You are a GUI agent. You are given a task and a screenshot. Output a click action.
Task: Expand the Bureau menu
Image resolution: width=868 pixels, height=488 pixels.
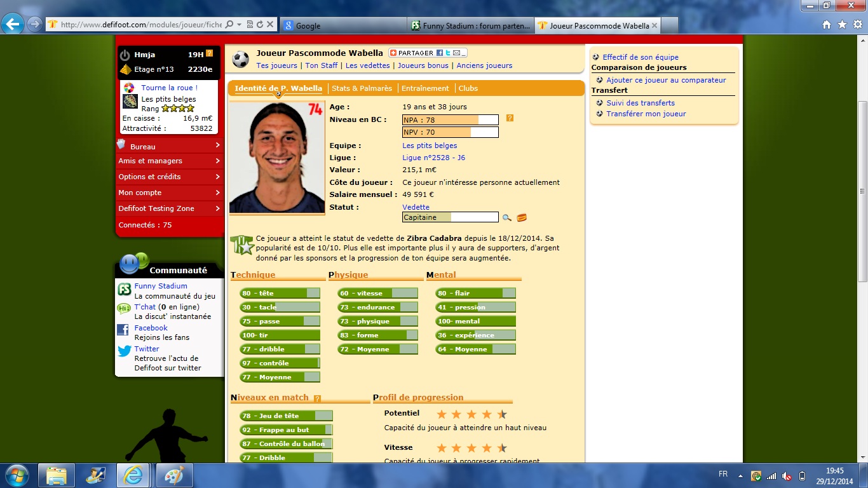coord(169,146)
